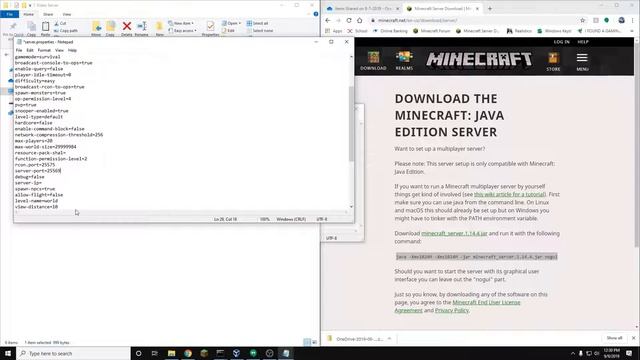640x360 pixels.
Task: Click Chrome home icon
Action: [360, 20]
